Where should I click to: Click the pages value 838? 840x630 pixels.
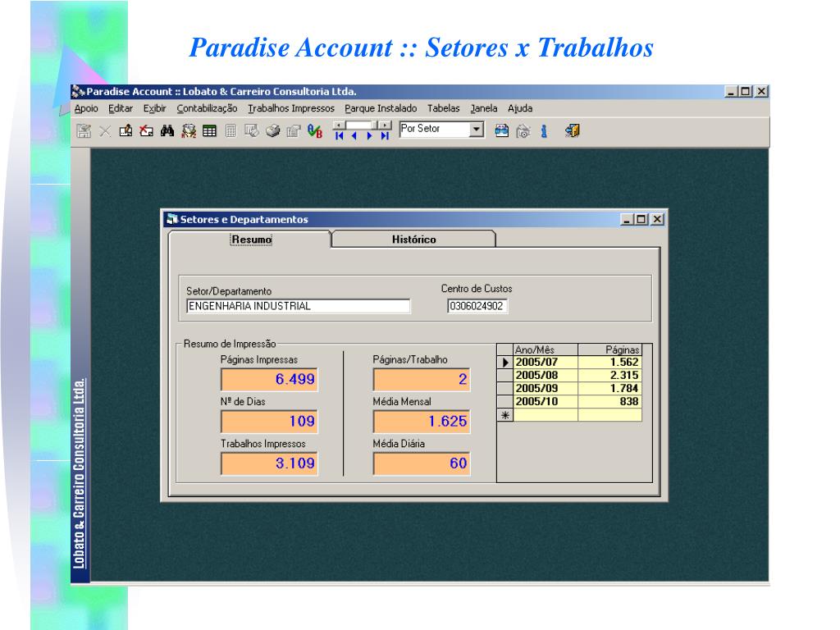[609, 402]
